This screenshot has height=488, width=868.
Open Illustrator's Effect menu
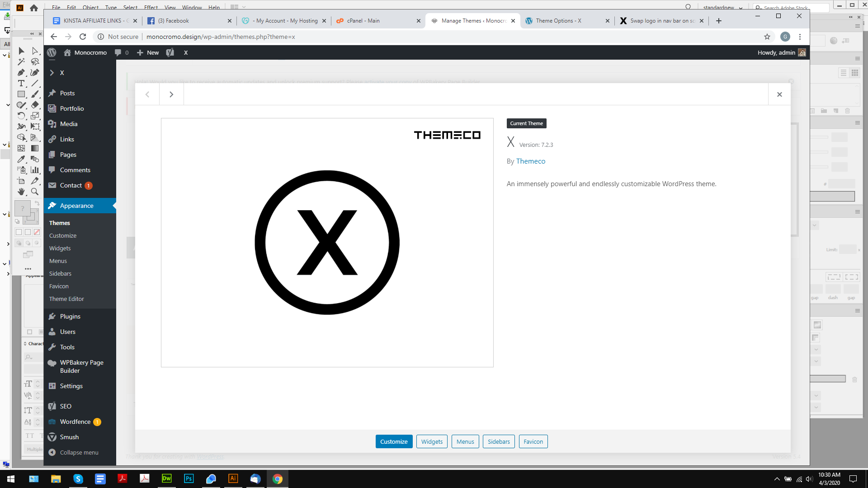click(x=151, y=8)
